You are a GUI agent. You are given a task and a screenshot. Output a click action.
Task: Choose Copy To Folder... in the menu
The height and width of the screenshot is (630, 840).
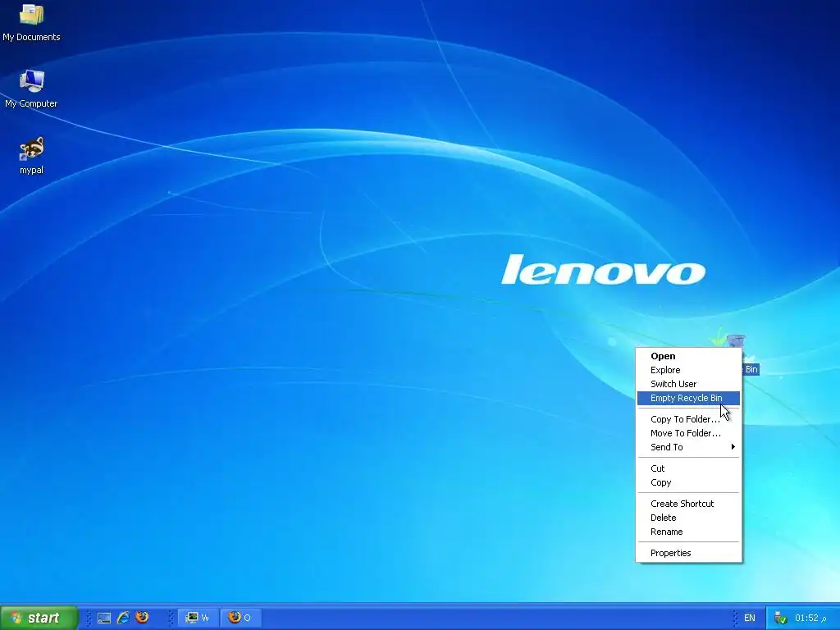[x=688, y=419]
